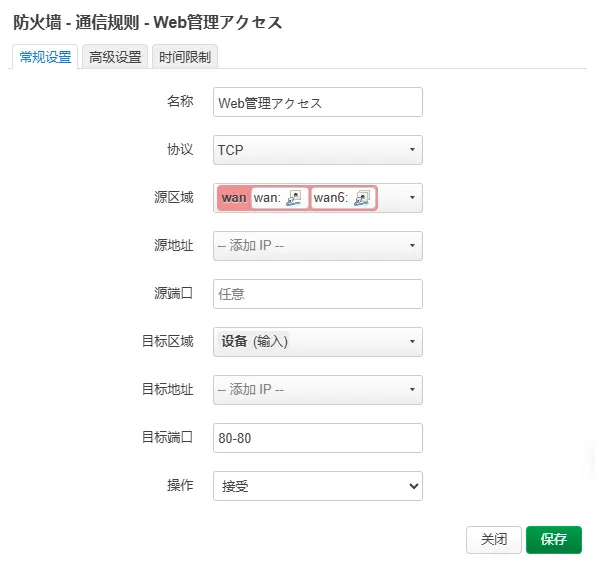Switch to the 常规设置 tab

[x=45, y=57]
